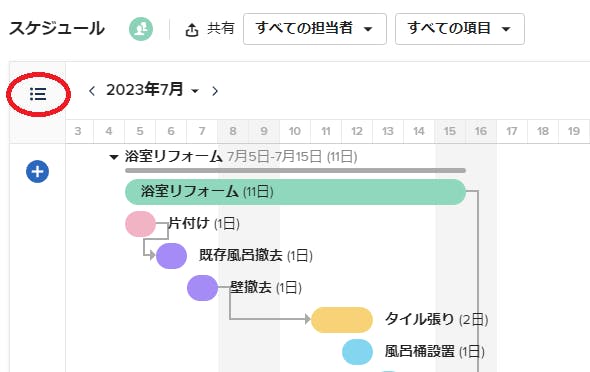Click the blue plus add button
Image resolution: width=590 pixels, height=372 pixels.
pyautogui.click(x=37, y=172)
